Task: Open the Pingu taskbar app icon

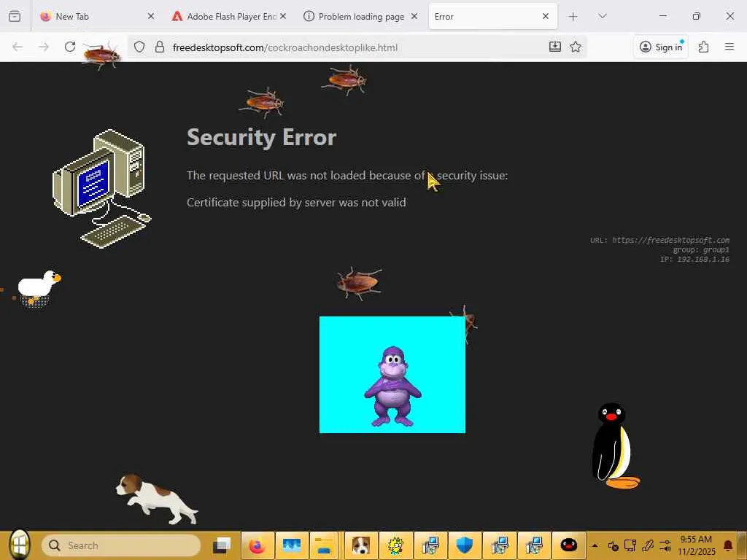Action: (x=568, y=545)
